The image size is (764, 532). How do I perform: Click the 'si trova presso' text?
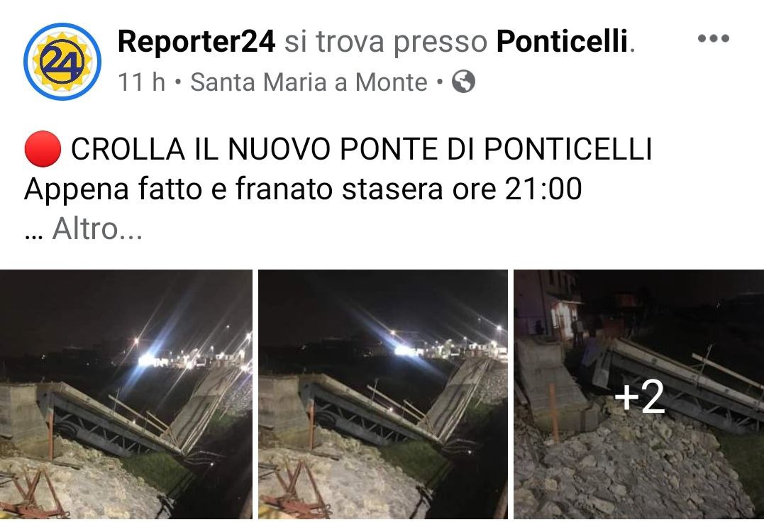click(x=386, y=42)
